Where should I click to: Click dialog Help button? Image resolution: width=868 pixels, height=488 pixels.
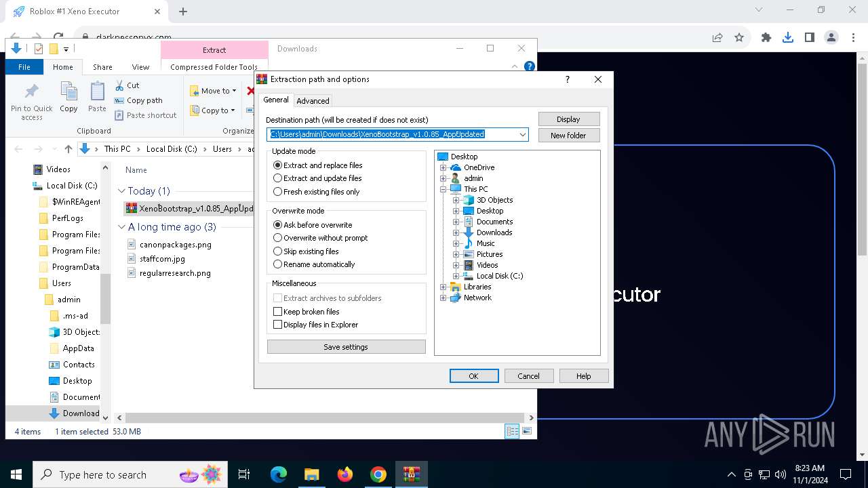[x=584, y=375]
